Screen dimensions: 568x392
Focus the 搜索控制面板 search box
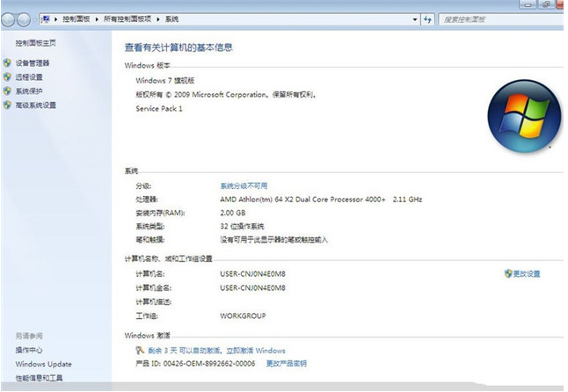[x=501, y=19]
